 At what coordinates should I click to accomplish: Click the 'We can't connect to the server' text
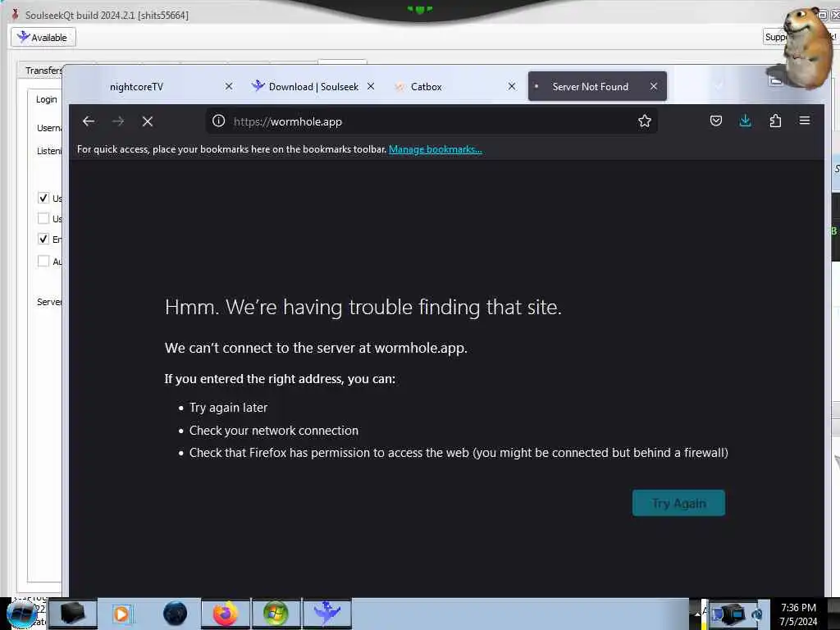(x=316, y=348)
